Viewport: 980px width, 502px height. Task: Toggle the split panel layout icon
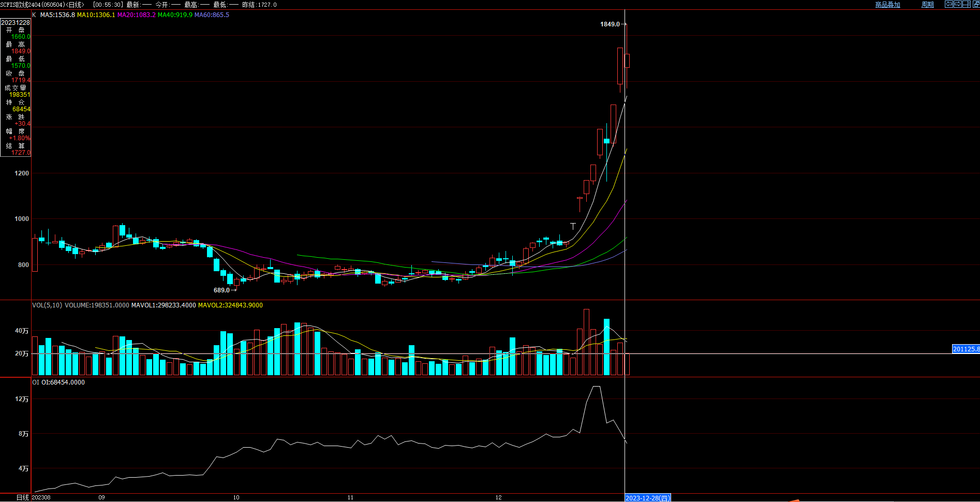(x=967, y=4)
